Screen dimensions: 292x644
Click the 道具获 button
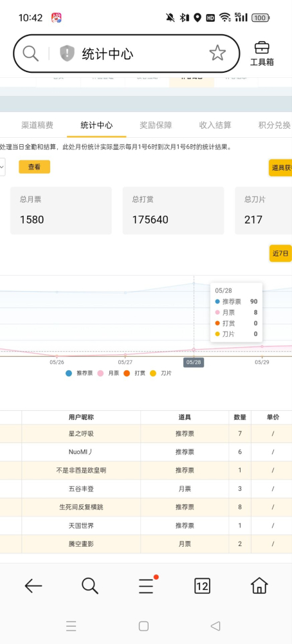(x=280, y=167)
